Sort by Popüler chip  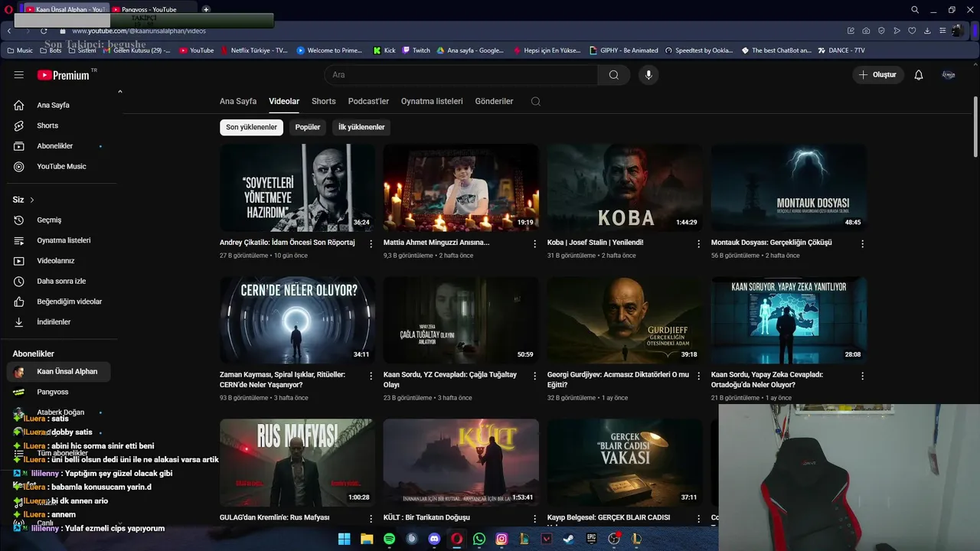coord(308,127)
